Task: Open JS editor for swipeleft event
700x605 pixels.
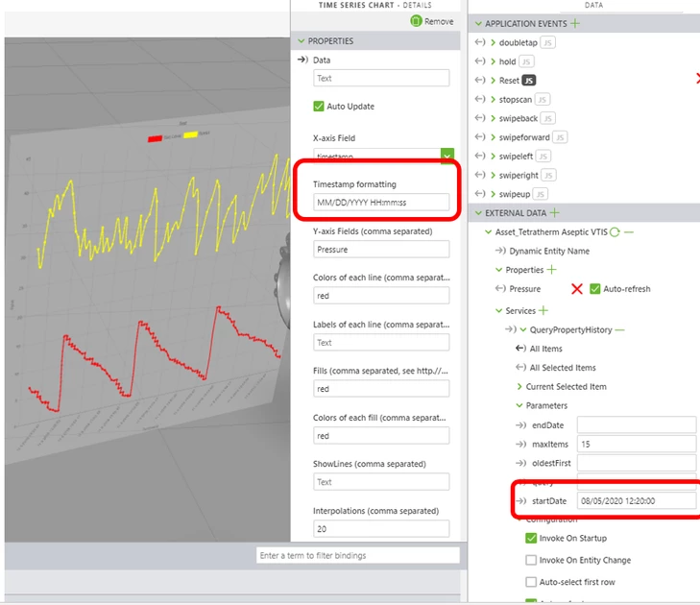Action: (543, 156)
